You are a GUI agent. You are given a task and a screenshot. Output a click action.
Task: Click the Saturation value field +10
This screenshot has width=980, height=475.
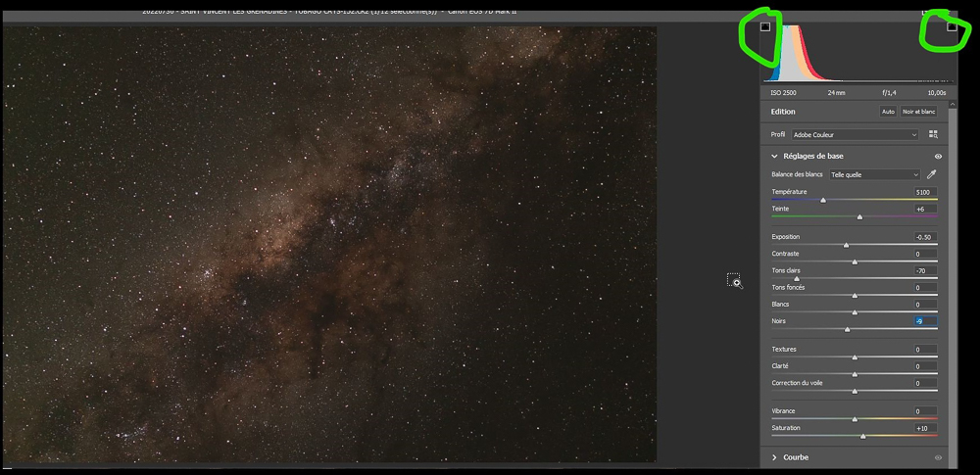[924, 428]
